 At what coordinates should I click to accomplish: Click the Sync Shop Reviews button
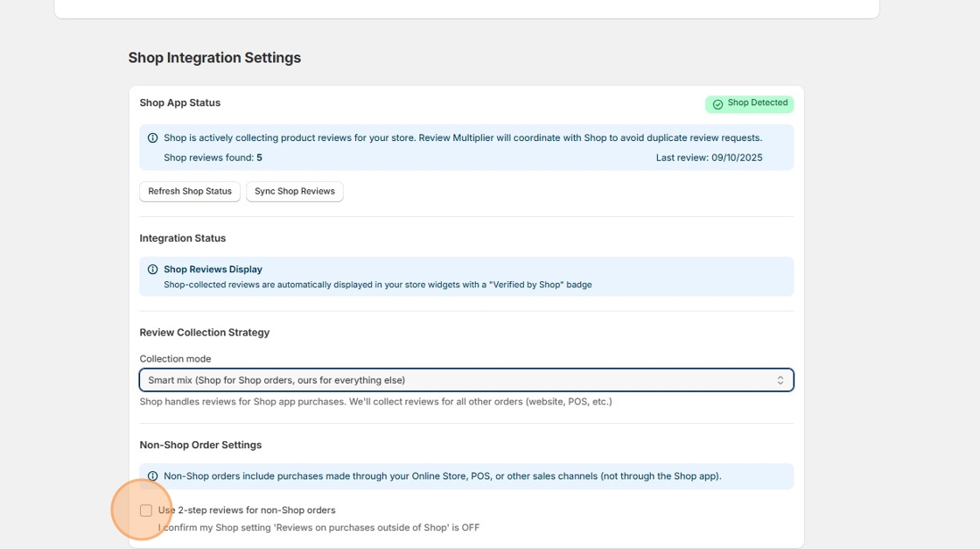pos(294,191)
